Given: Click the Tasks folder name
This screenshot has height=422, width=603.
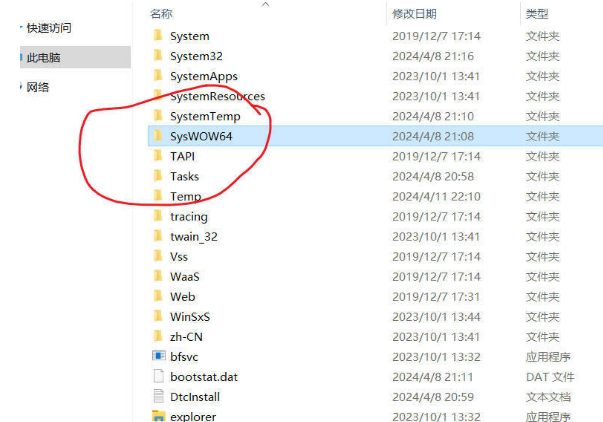Looking at the screenshot, I should pyautogui.click(x=185, y=177).
